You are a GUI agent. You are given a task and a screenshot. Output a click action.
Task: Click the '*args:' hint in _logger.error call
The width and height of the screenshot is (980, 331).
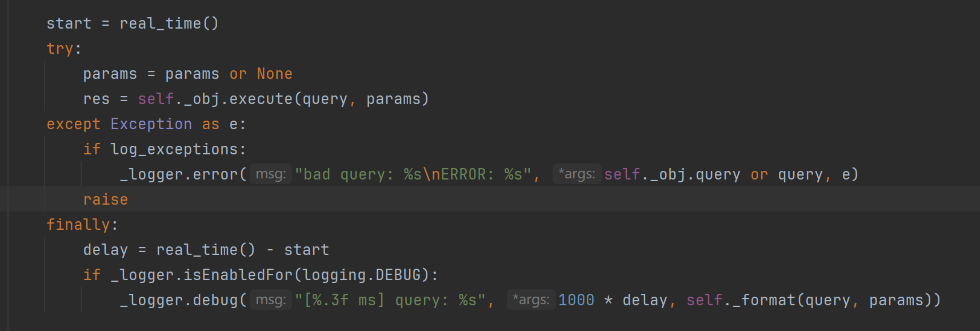[x=577, y=174]
